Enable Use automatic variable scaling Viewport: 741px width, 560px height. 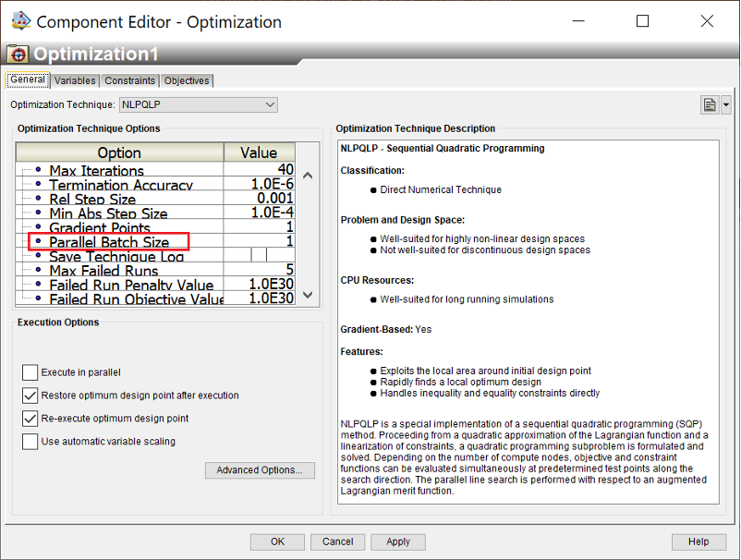point(30,442)
